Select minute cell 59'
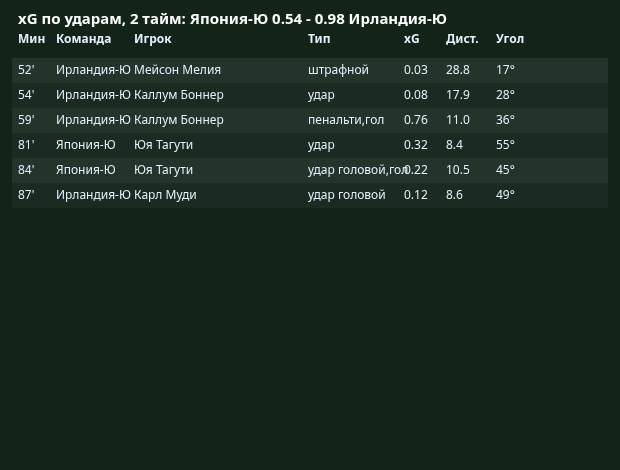This screenshot has width=620, height=470. tap(26, 120)
